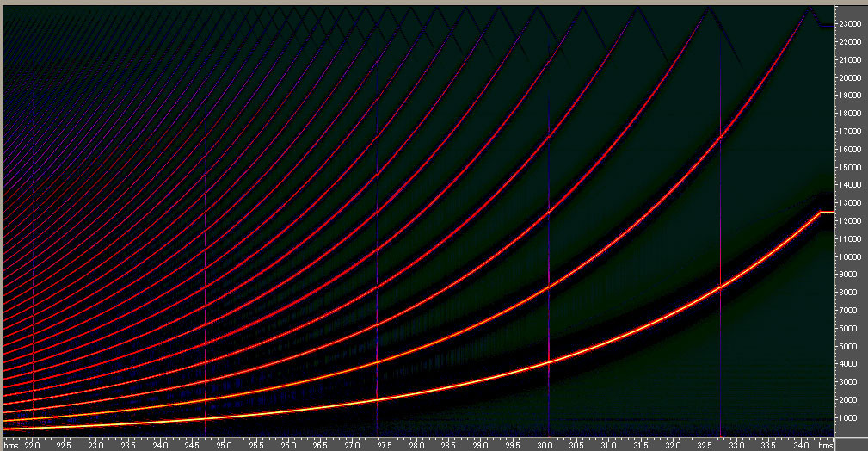This screenshot has width=868, height=451.
Task: Choose the 29.5 time ruler mark
Action: pos(513,445)
